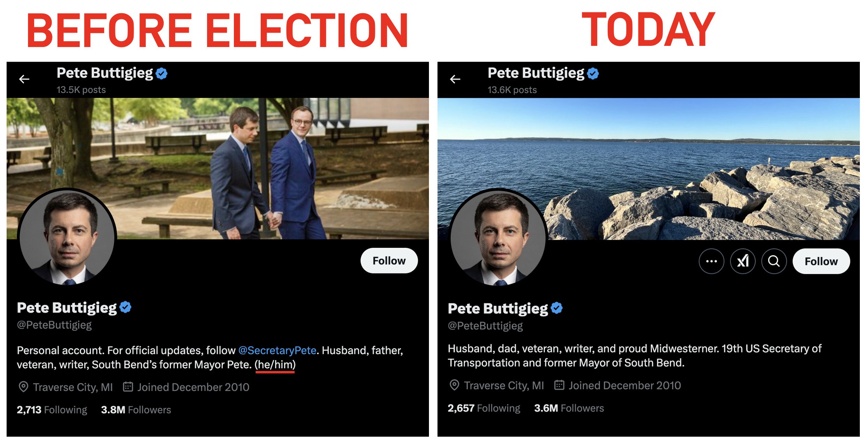This screenshot has height=446, width=868.
Task: Click verified badge next to left profile name
Action: point(125,307)
